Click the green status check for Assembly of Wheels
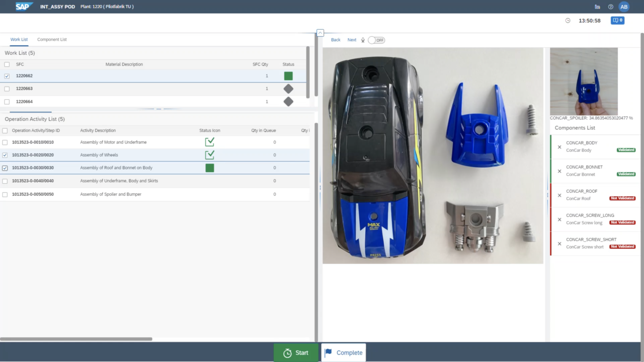The width and height of the screenshot is (644, 362). (209, 155)
